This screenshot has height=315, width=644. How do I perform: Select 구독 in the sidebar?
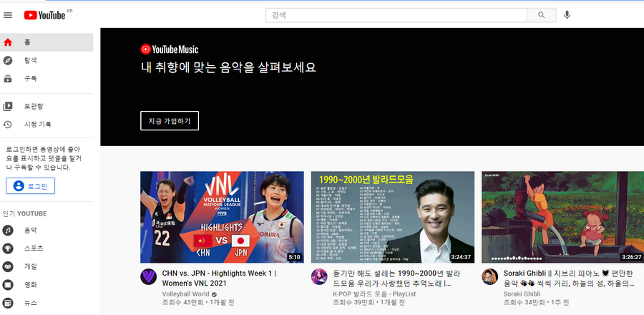pyautogui.click(x=47, y=79)
